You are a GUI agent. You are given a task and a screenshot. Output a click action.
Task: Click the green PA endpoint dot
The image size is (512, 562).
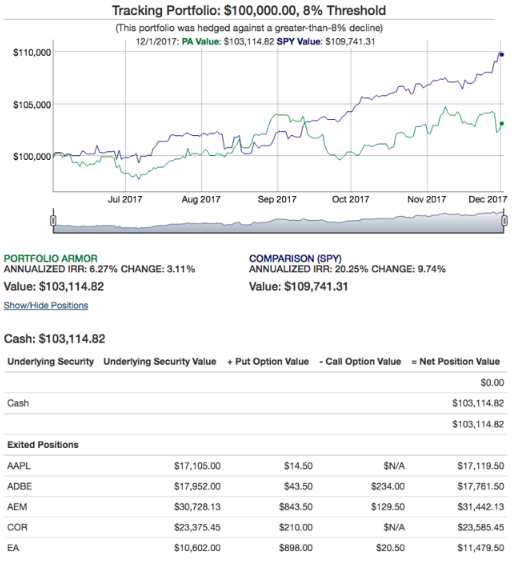[502, 124]
